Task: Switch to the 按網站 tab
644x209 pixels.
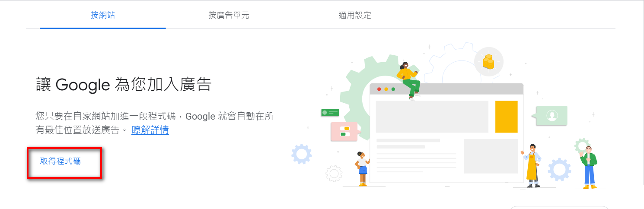Action: [x=102, y=16]
